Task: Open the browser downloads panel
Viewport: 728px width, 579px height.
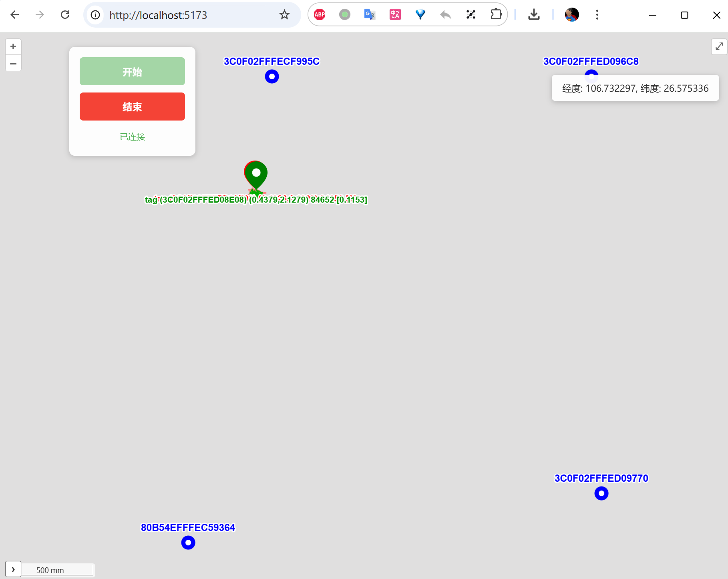Action: click(534, 15)
